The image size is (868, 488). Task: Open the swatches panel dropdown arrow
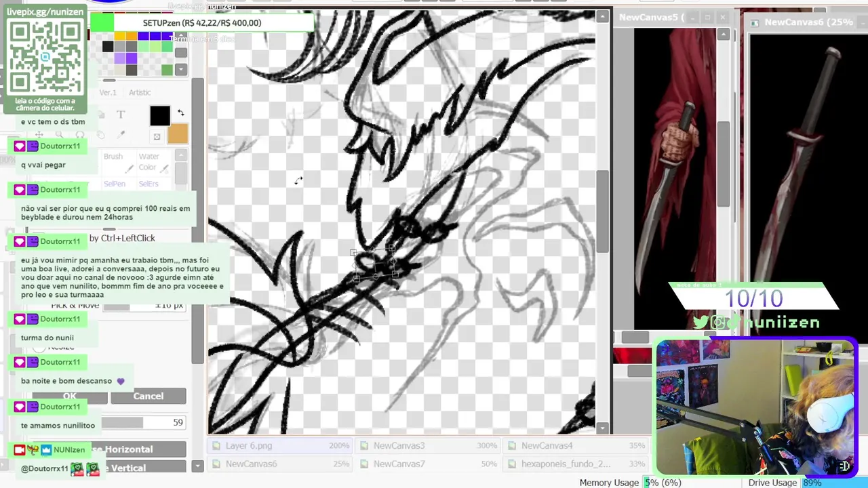tap(180, 69)
